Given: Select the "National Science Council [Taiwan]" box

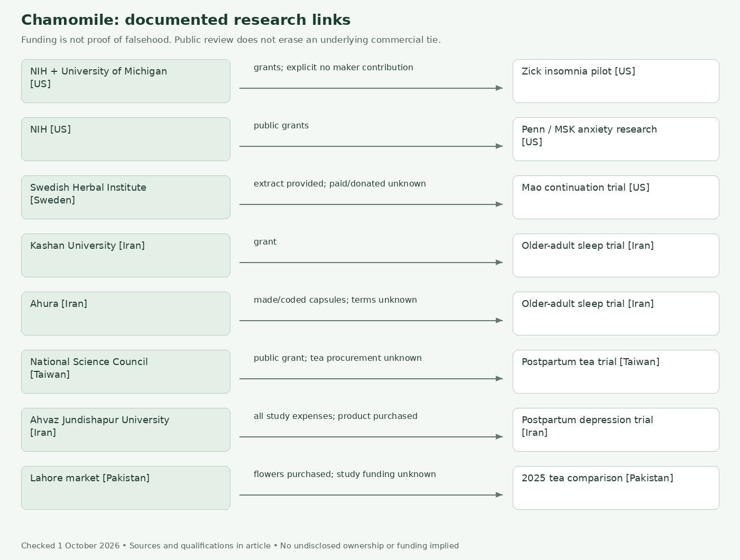Looking at the screenshot, I should coord(126,372).
